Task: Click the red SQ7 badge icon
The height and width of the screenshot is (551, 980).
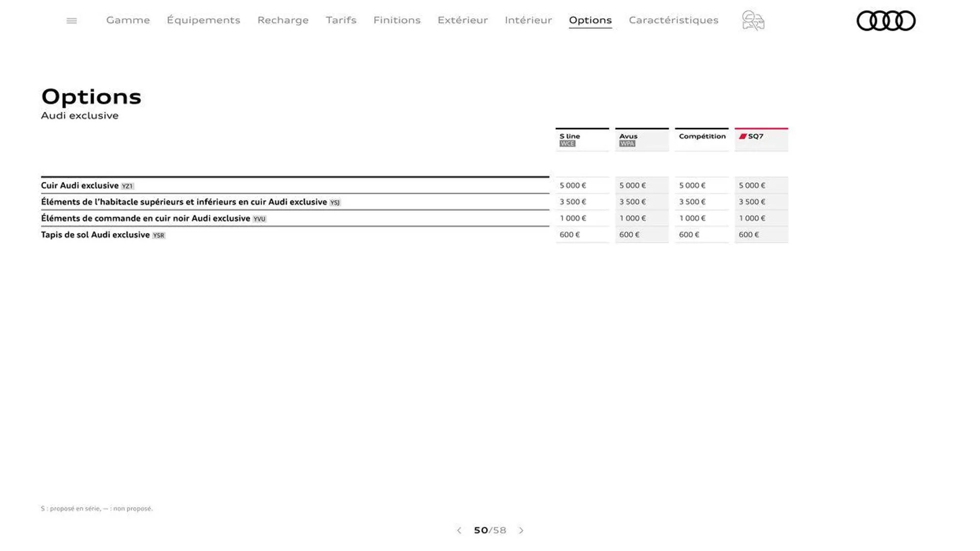Action: point(743,136)
